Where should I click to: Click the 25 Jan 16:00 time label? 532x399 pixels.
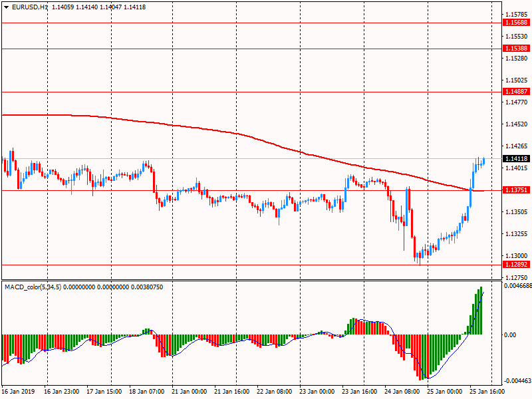487,392
